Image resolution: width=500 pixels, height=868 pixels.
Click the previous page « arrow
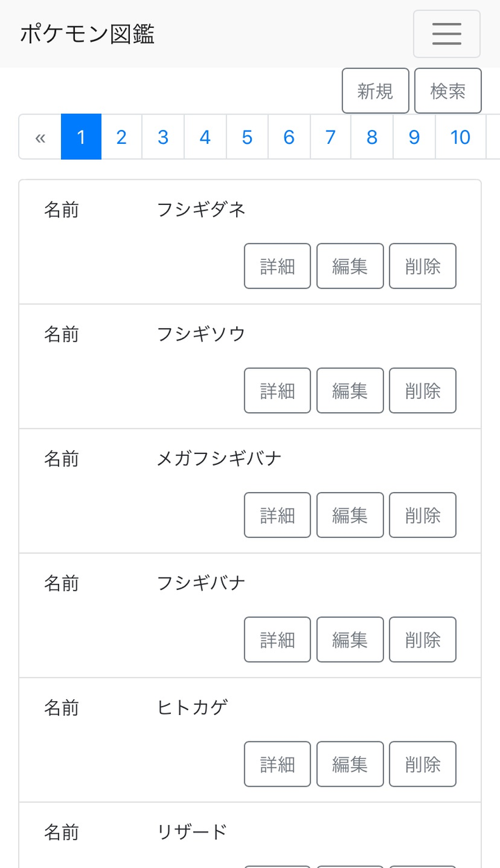click(40, 137)
